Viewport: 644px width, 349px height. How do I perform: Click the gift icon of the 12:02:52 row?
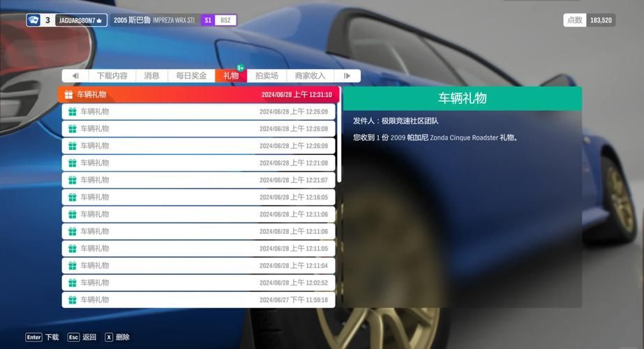click(73, 283)
